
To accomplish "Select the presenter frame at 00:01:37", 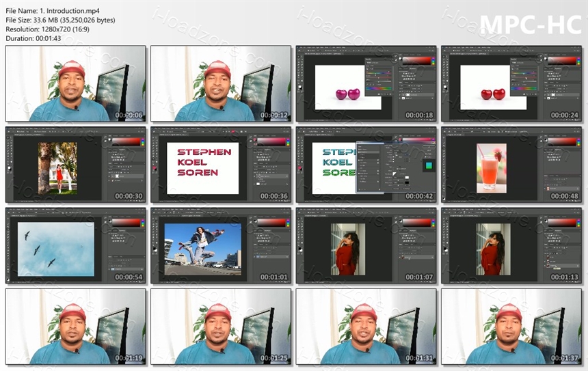I will [x=511, y=327].
